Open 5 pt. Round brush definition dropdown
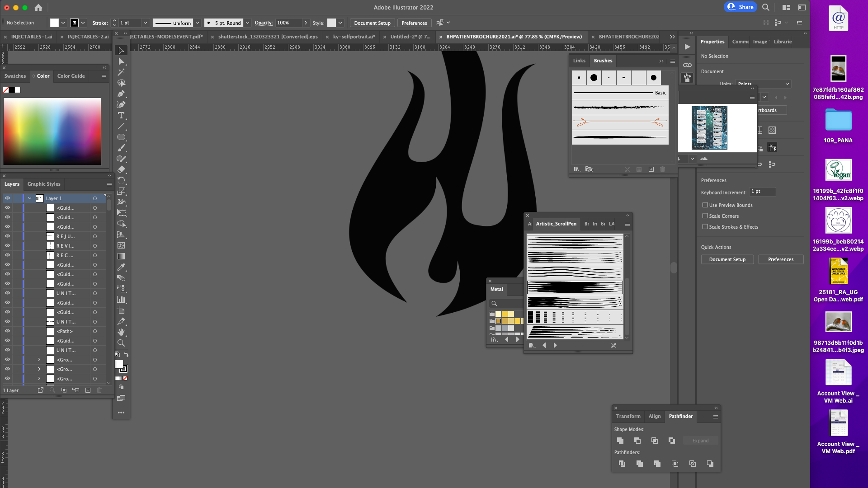Viewport: 868px width, 488px height. (247, 23)
